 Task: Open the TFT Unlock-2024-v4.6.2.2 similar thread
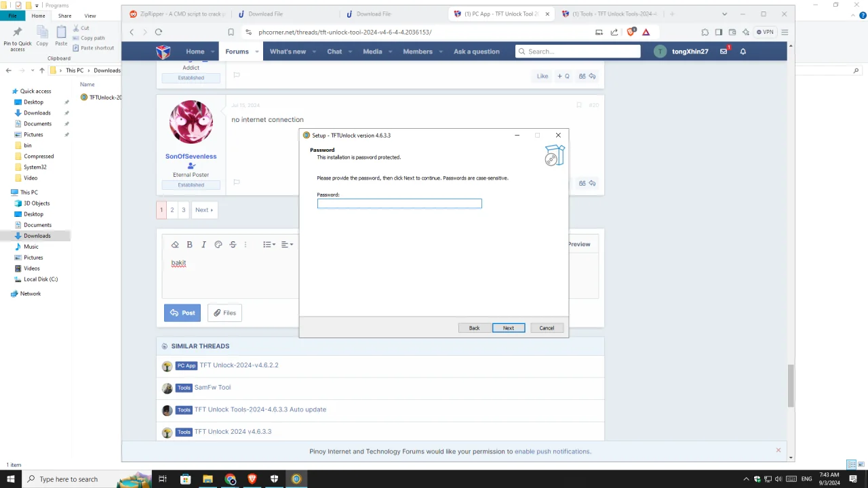pos(239,365)
